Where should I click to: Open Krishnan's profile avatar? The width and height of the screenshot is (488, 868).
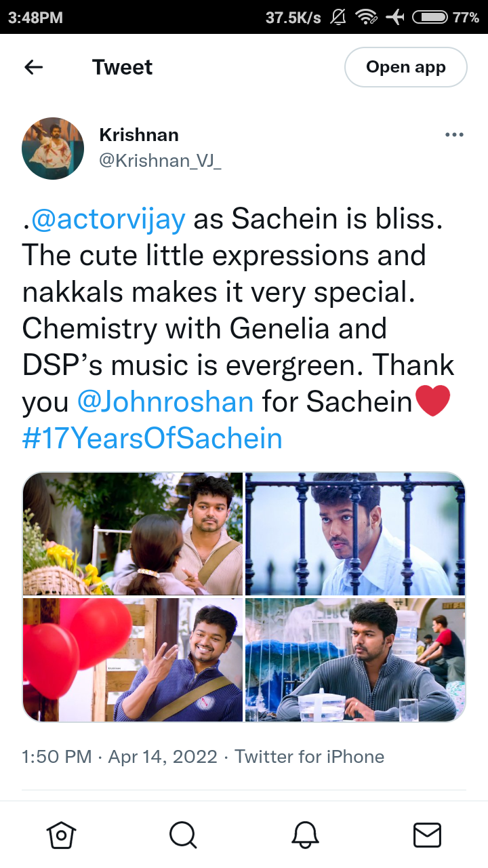[x=53, y=149]
